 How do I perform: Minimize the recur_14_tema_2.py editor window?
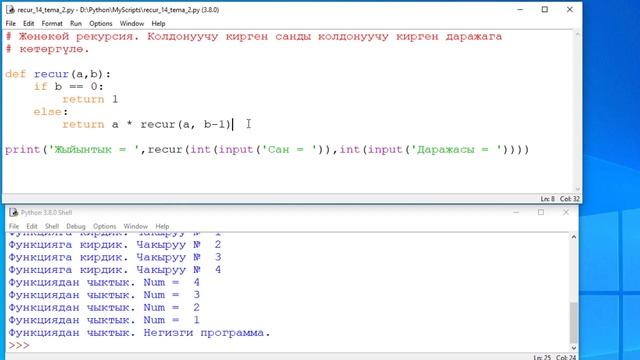pyautogui.click(x=520, y=9)
